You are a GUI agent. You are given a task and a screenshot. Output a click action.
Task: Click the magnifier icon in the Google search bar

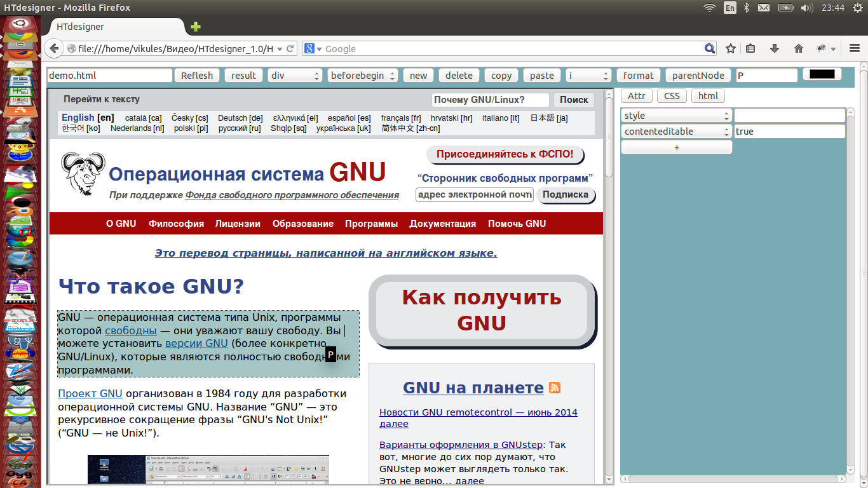tap(710, 48)
